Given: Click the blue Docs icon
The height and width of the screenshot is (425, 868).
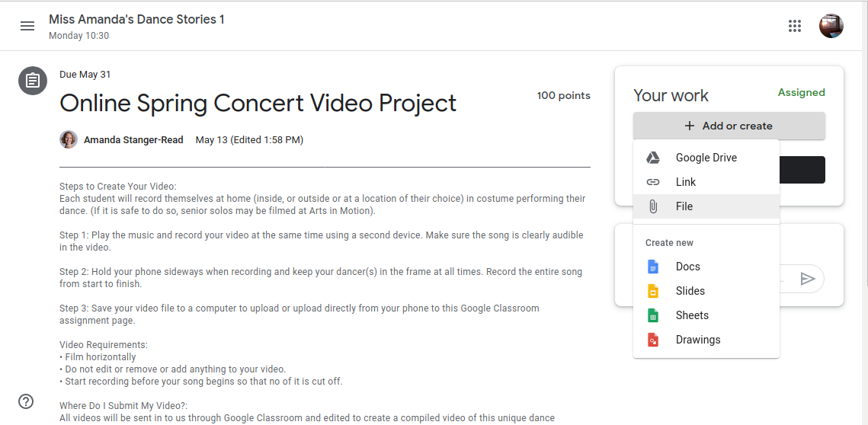Looking at the screenshot, I should pyautogui.click(x=653, y=267).
